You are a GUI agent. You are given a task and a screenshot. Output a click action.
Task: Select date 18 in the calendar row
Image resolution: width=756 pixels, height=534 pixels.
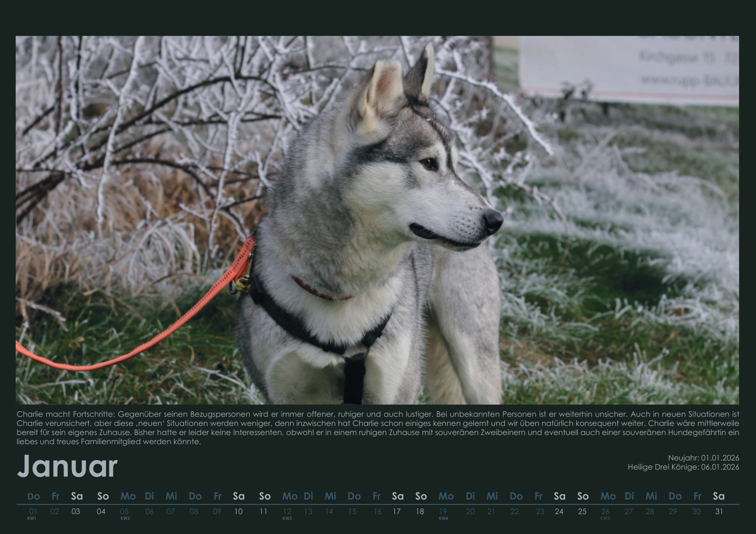tap(420, 511)
